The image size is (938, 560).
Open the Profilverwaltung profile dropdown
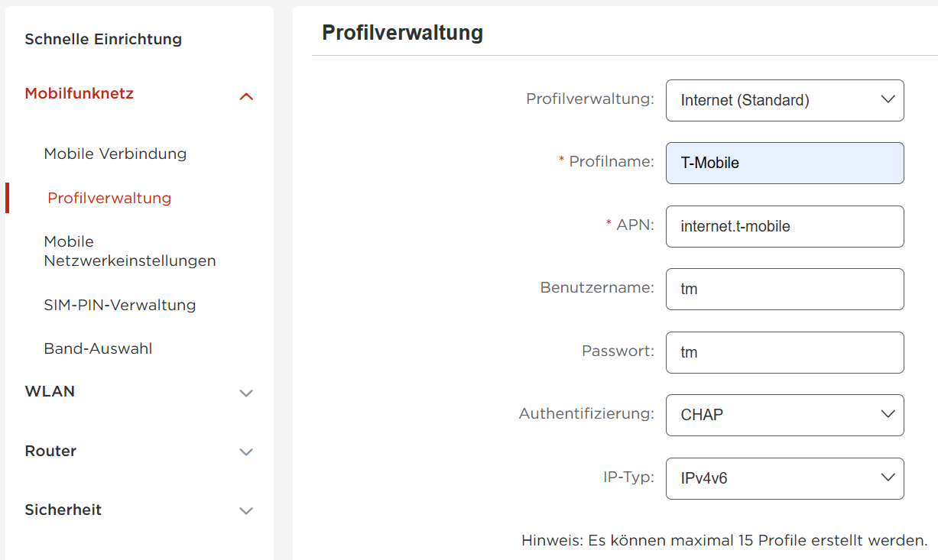pyautogui.click(x=784, y=100)
